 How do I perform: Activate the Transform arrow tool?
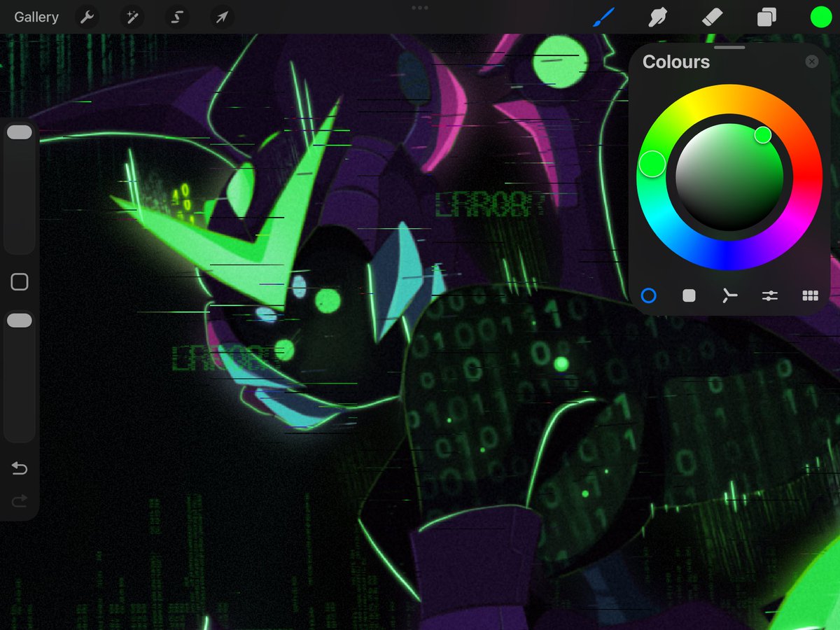click(221, 17)
